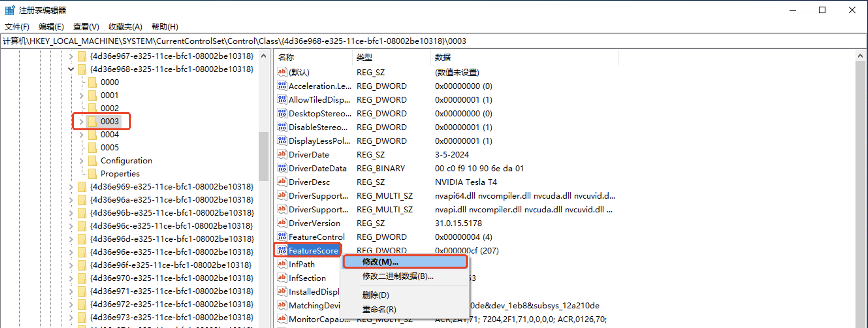Viewport: 868px width, 328px height.
Task: Click the binary icon beside DriverDateData
Action: coord(282,168)
